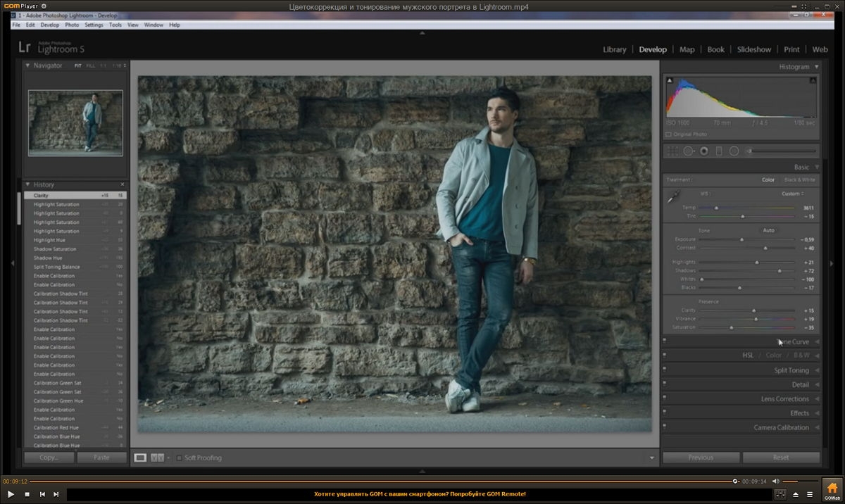This screenshot has width=845, height=504.
Task: Switch to the Library module
Action: [x=615, y=49]
